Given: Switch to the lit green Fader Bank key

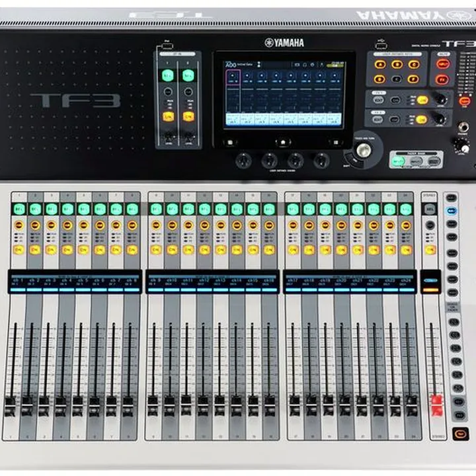Looking at the screenshot, I should 398,161.
